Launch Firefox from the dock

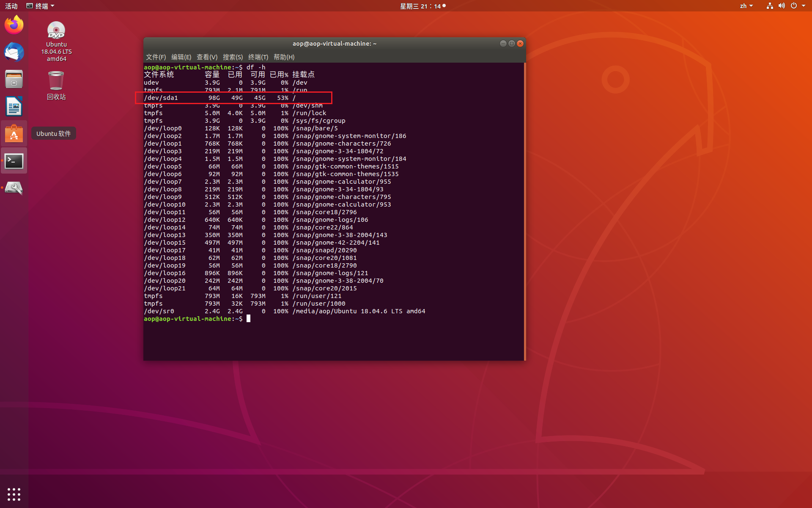[x=14, y=25]
